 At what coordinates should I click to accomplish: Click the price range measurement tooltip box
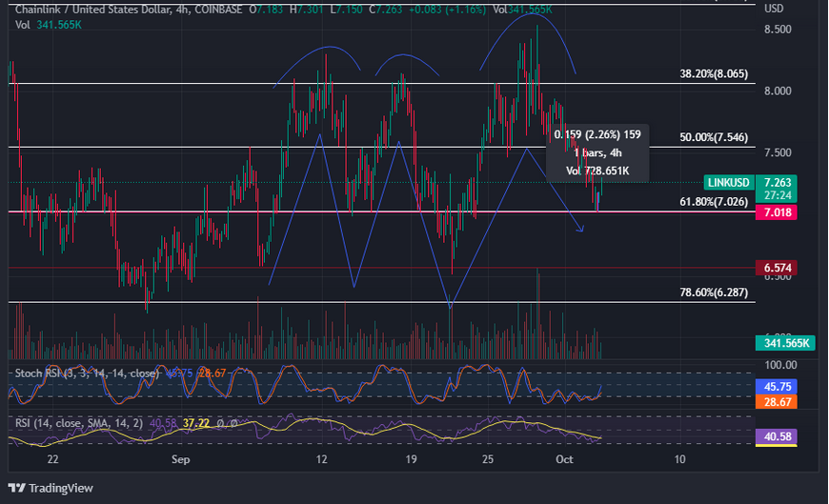pyautogui.click(x=598, y=152)
